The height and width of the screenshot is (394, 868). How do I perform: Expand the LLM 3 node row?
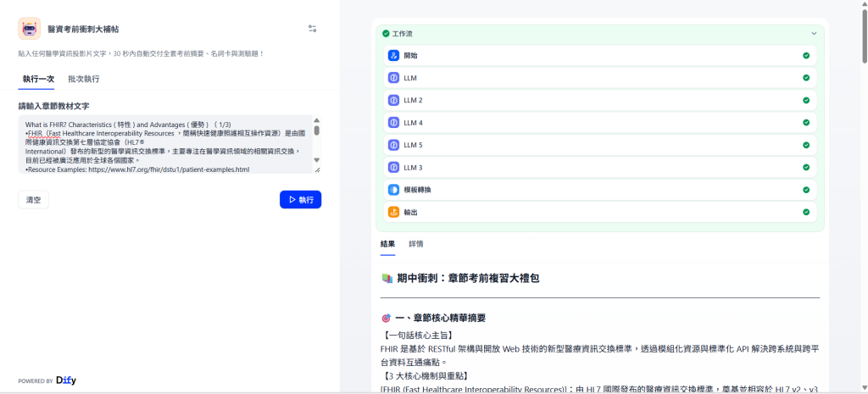click(600, 167)
